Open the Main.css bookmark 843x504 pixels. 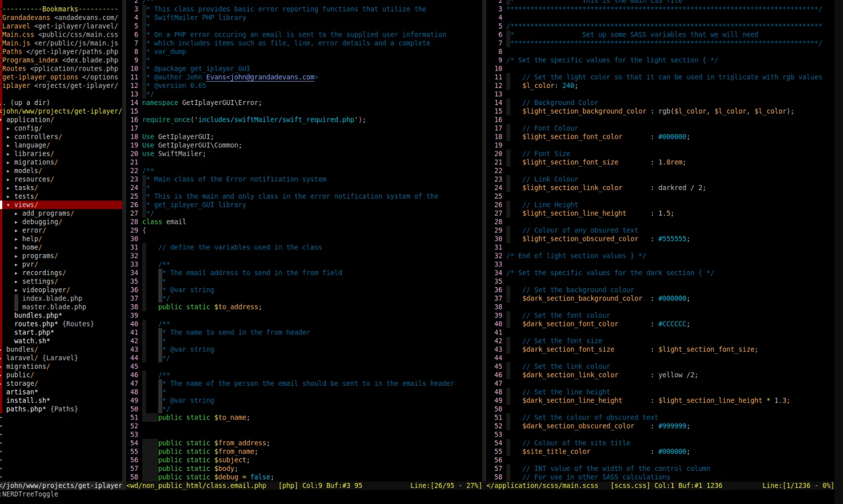[x=60, y=35]
